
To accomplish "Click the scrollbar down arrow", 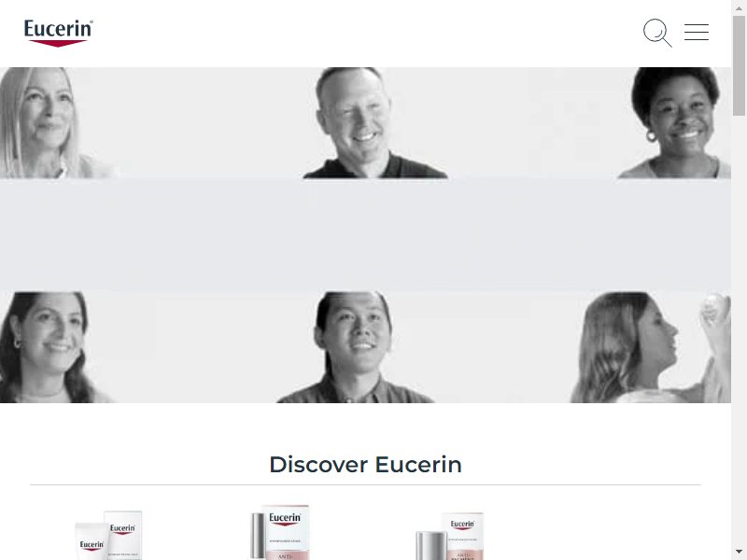I will click(x=739, y=553).
